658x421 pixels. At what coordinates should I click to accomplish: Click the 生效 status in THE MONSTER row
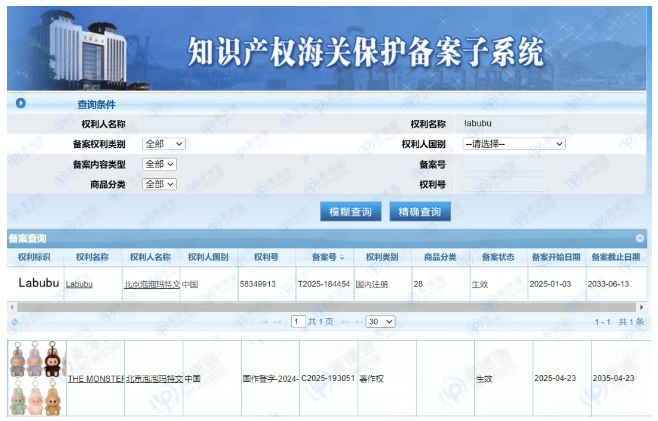pyautogui.click(x=484, y=379)
